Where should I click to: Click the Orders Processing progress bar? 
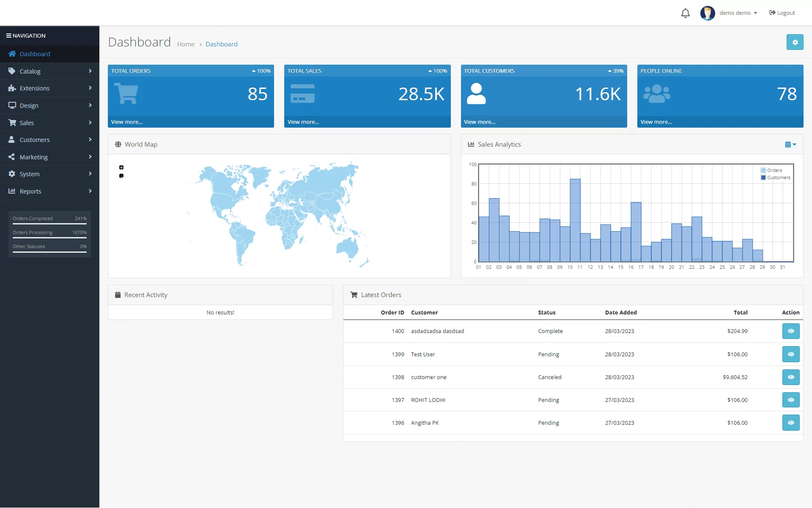pyautogui.click(x=49, y=238)
